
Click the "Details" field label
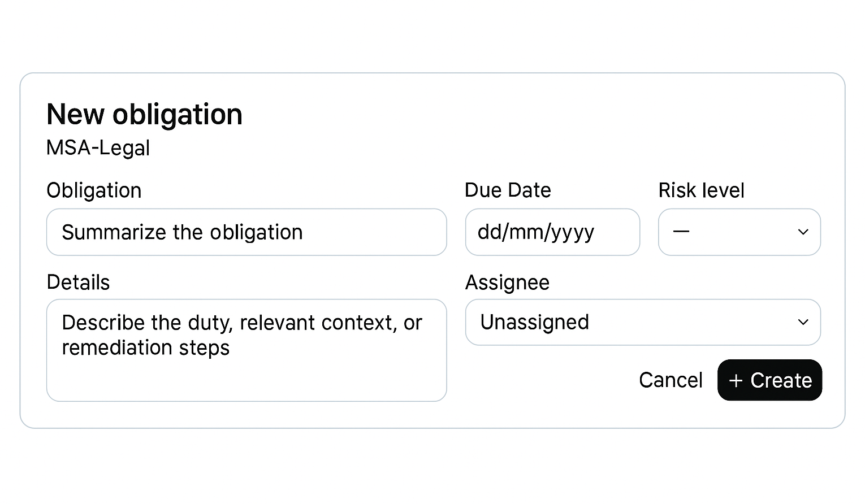click(x=78, y=282)
